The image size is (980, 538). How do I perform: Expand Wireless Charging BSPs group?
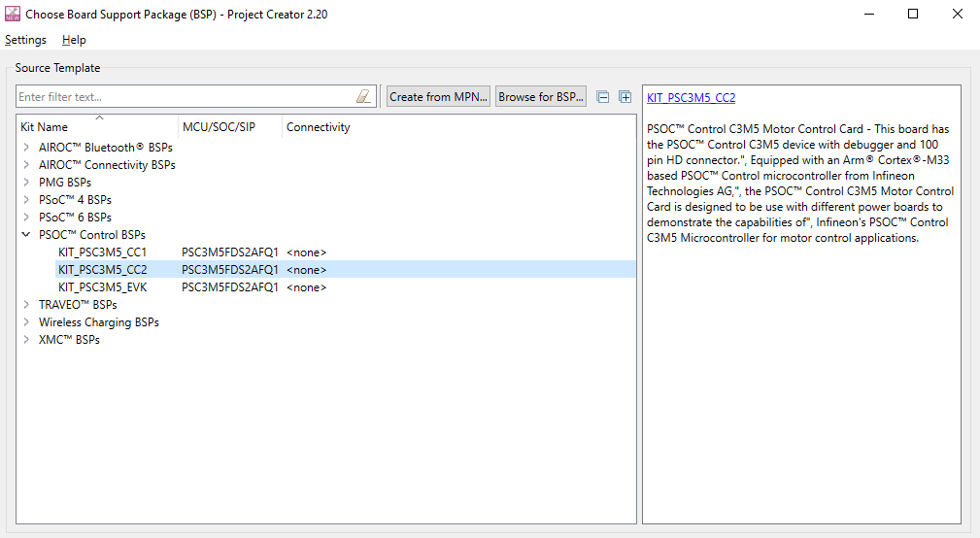[x=26, y=322]
